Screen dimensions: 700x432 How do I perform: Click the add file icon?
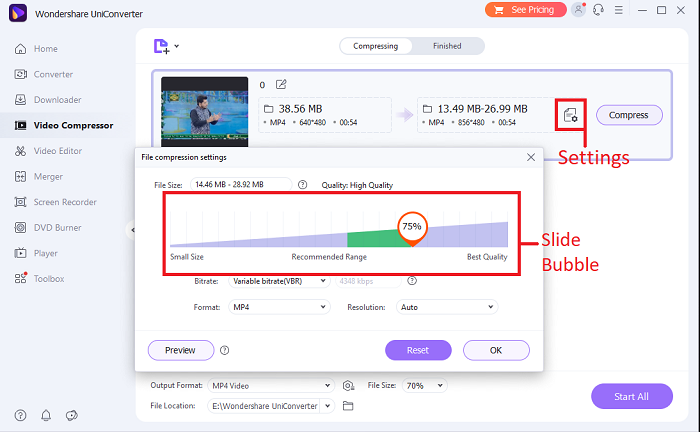point(162,46)
